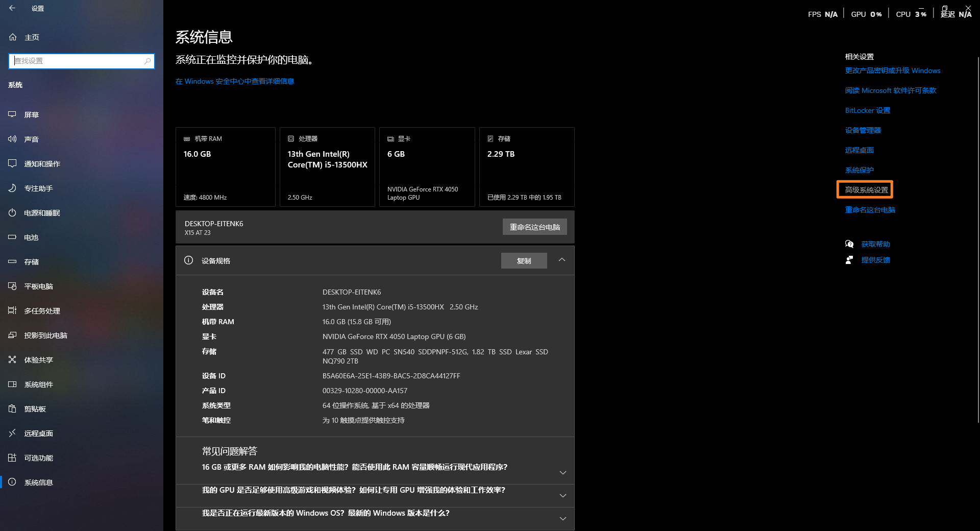
Task: Click the 提供反馈 person icon
Action: pos(849,260)
